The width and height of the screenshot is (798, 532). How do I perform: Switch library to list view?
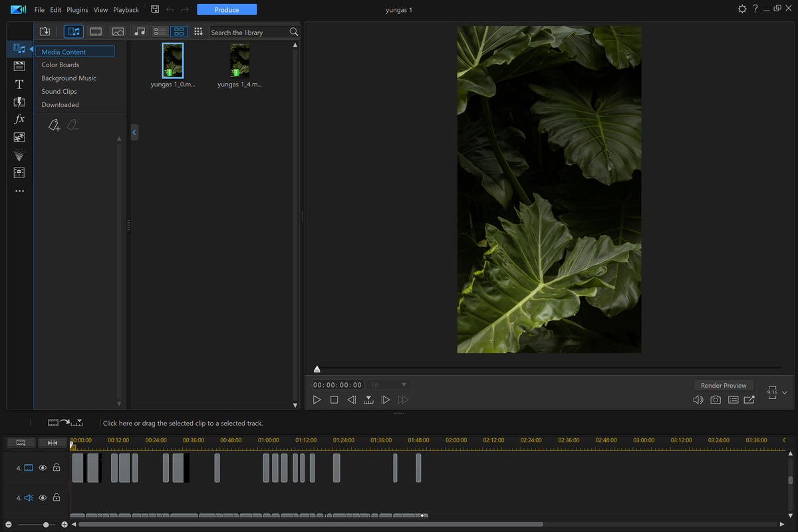click(160, 31)
